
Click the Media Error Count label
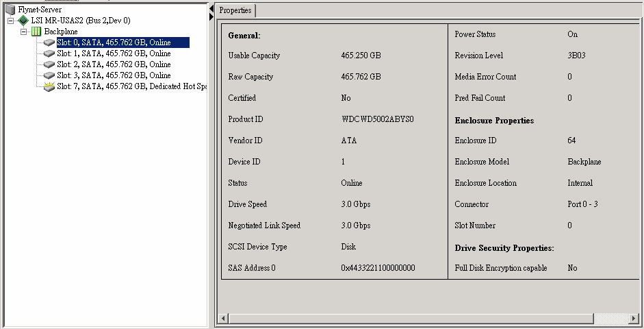[x=485, y=77]
